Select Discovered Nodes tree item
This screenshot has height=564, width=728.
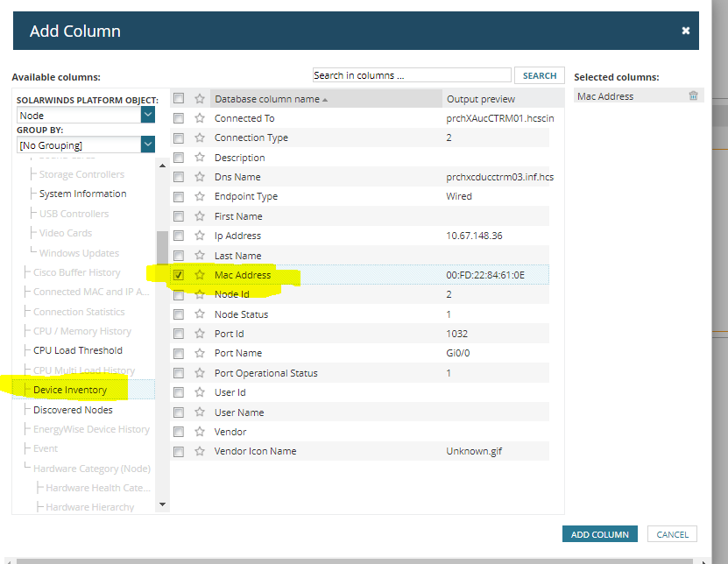73,410
